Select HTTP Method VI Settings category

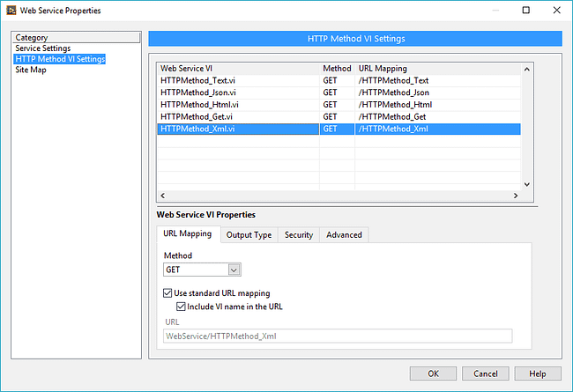click(60, 59)
